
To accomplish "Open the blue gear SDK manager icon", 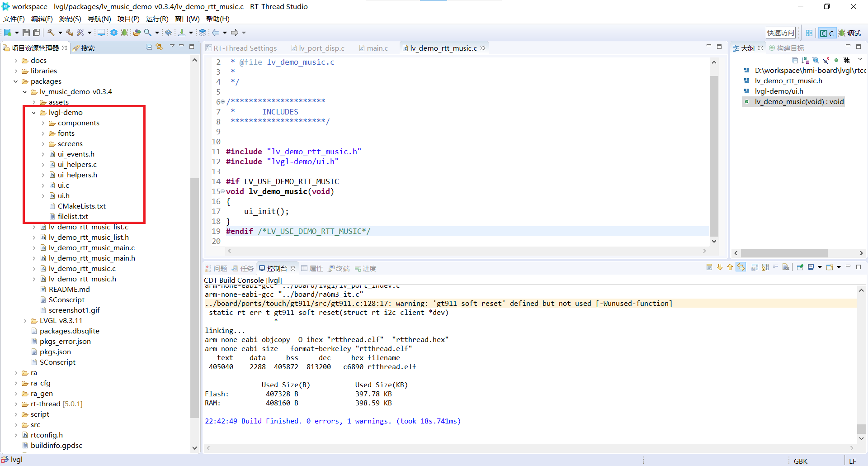I will pos(114,33).
